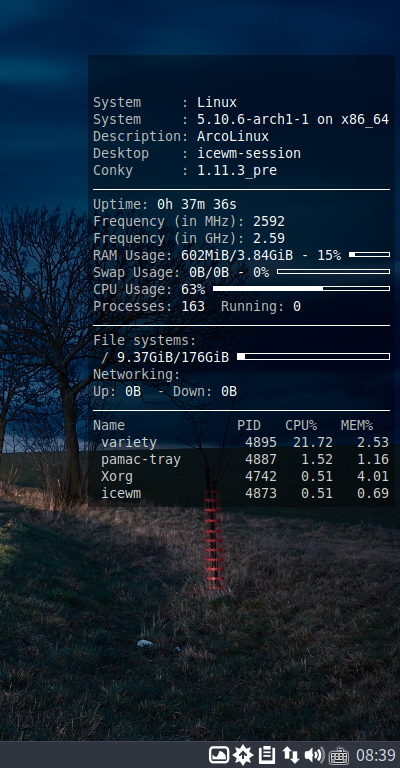Click the root file system usage bar
Viewport: 400px width, 768px height.
[x=313, y=357]
